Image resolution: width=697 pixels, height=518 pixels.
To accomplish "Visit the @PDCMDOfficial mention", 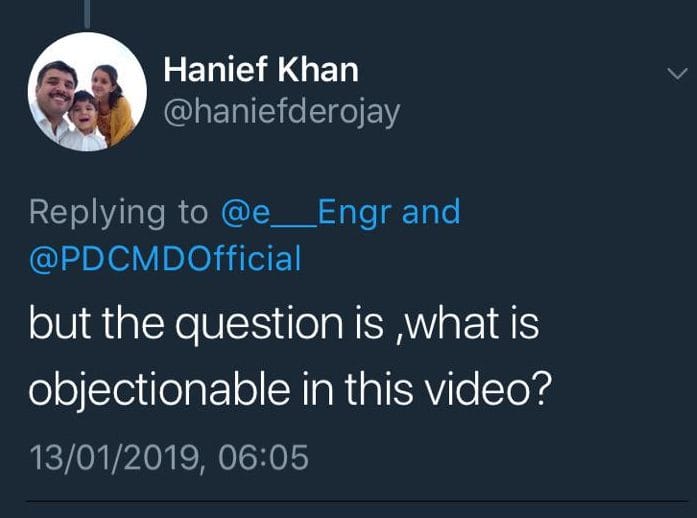I will pos(165,259).
